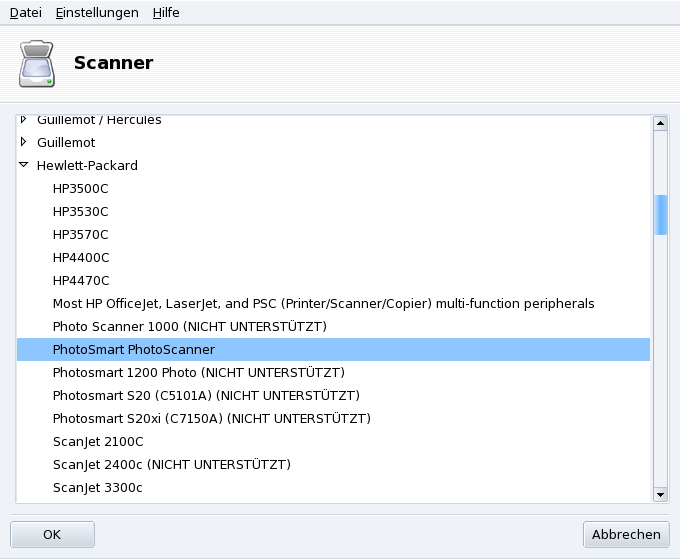Expand the Guillemot / Hercules group
This screenshot has width=680, height=560.
(x=24, y=120)
